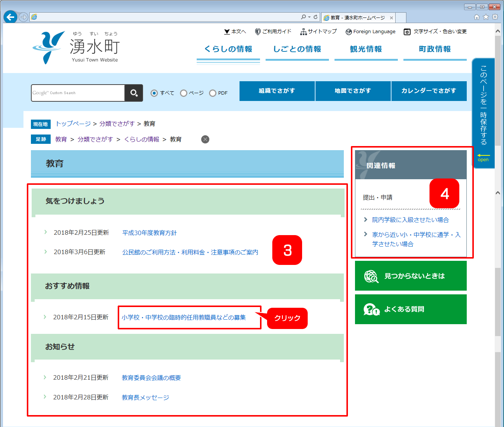Click the open arrow on the save-page tab
The image size is (504, 427).
click(484, 157)
